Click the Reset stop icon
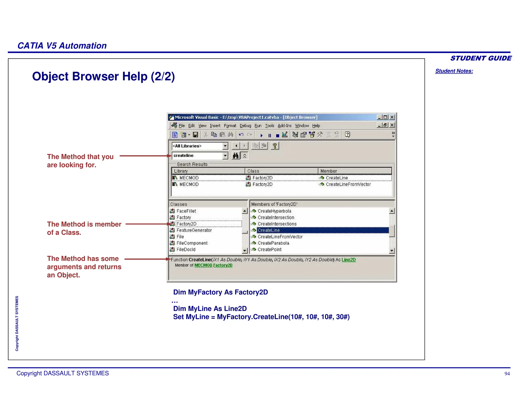Viewport: 532px width, 411px height. pyautogui.click(x=277, y=135)
